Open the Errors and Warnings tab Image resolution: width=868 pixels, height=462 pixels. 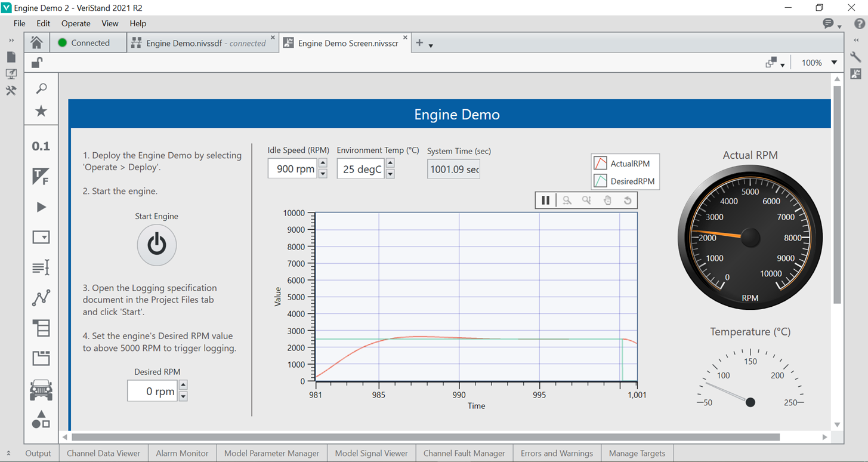pyautogui.click(x=557, y=453)
